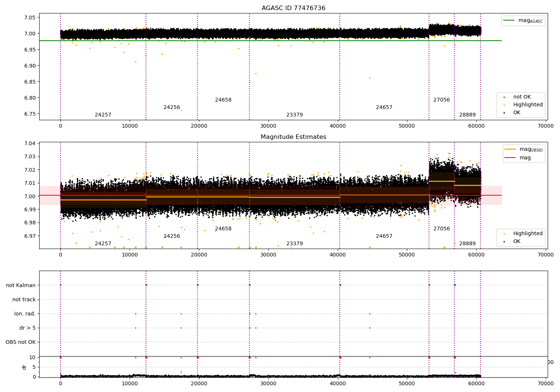560x392 pixels.
Task: Click the 6.75 y-axis tick label
Action: point(30,114)
